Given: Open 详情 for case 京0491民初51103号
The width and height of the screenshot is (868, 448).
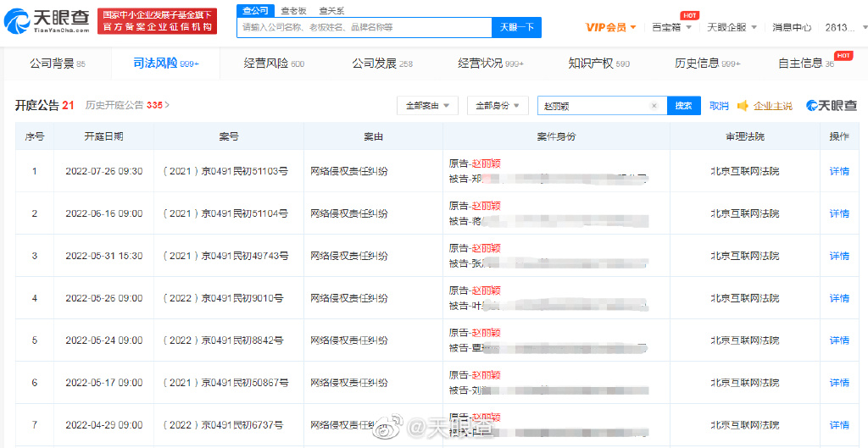Looking at the screenshot, I should 838,171.
